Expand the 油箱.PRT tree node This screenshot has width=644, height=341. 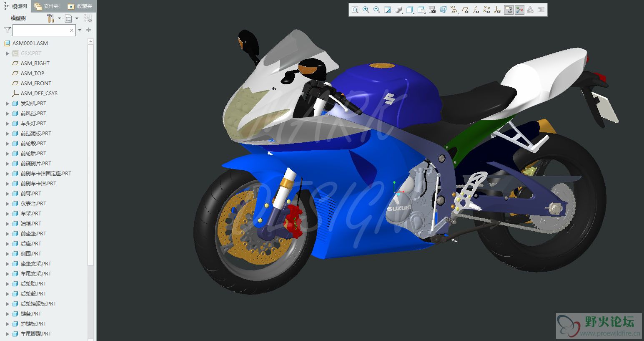[x=8, y=224]
